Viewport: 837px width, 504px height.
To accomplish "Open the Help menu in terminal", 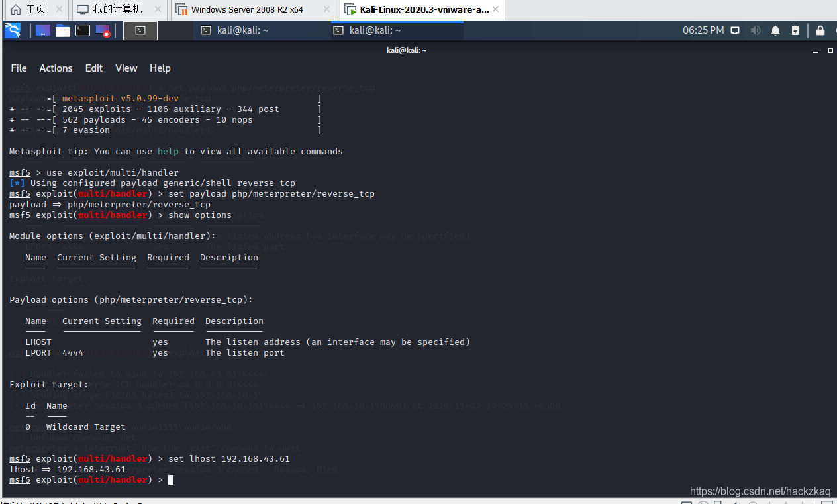I will coord(160,68).
